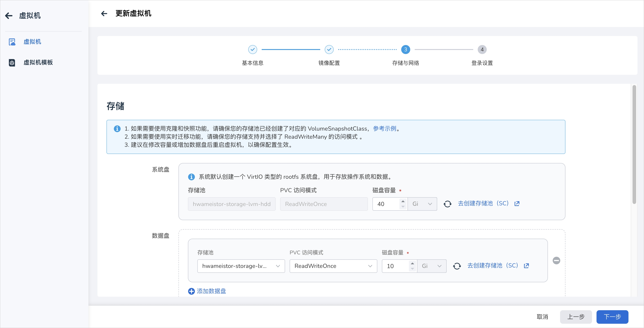Click the 添加数据盘 link text
This screenshot has height=328, width=644.
click(211, 291)
